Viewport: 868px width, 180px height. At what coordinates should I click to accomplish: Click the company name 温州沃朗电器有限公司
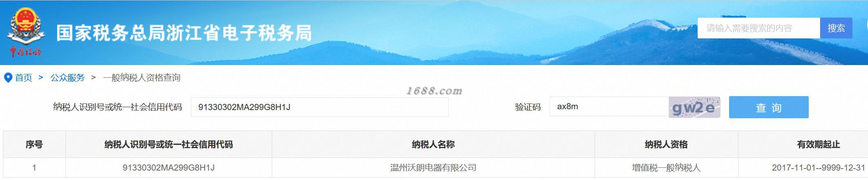coord(433,168)
